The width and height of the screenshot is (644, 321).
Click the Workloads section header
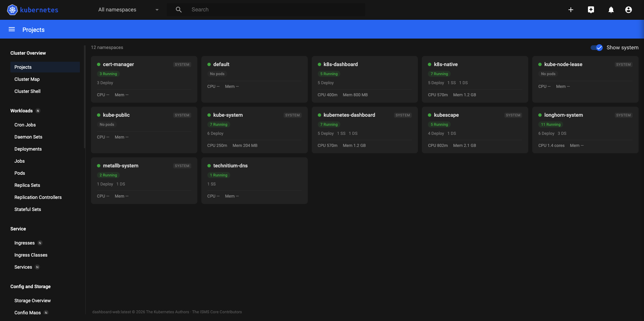[x=21, y=111]
